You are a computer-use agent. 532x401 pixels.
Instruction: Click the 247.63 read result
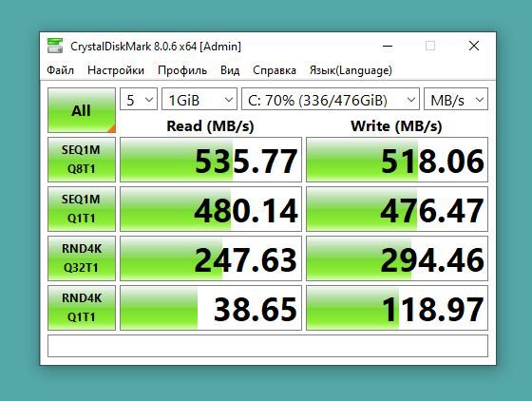coord(211,258)
